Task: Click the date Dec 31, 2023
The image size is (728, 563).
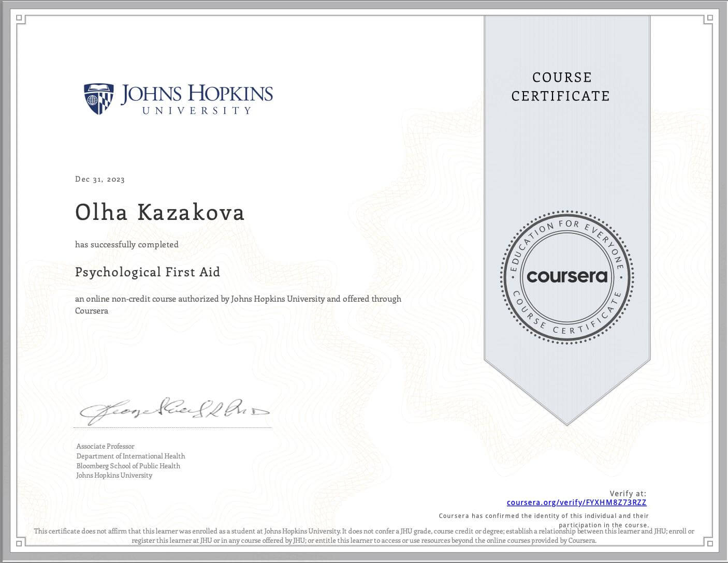Action: point(100,180)
